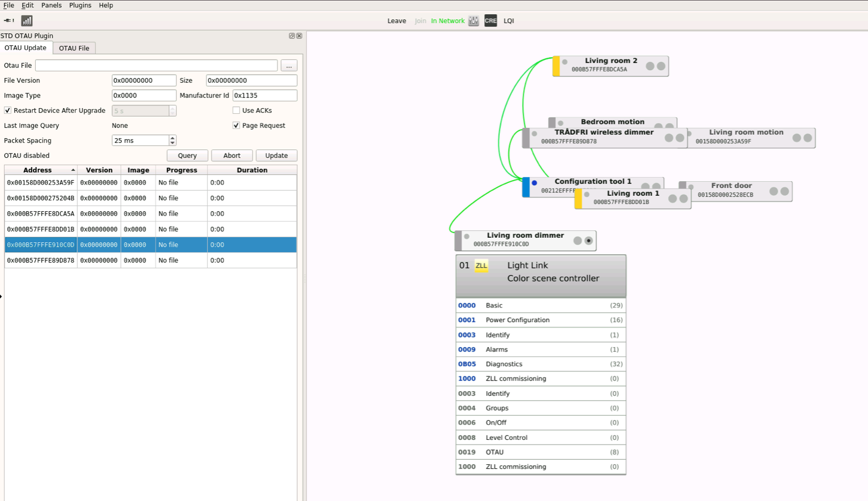Click the Otau File path input field
This screenshot has width=868, height=501.
(156, 66)
